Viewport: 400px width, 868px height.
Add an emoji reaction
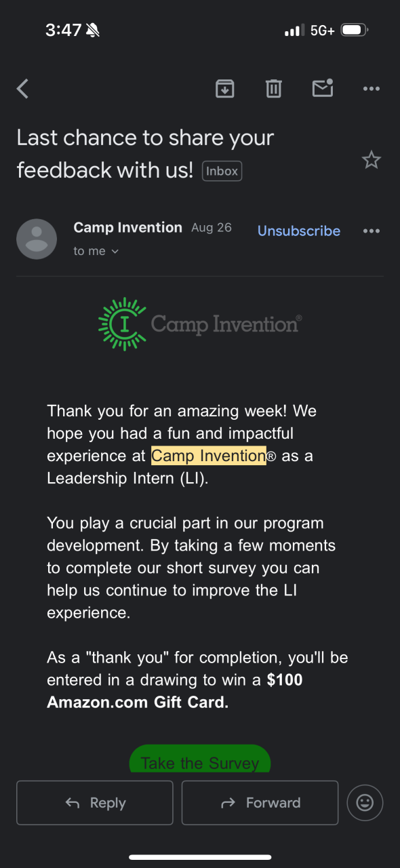(365, 803)
